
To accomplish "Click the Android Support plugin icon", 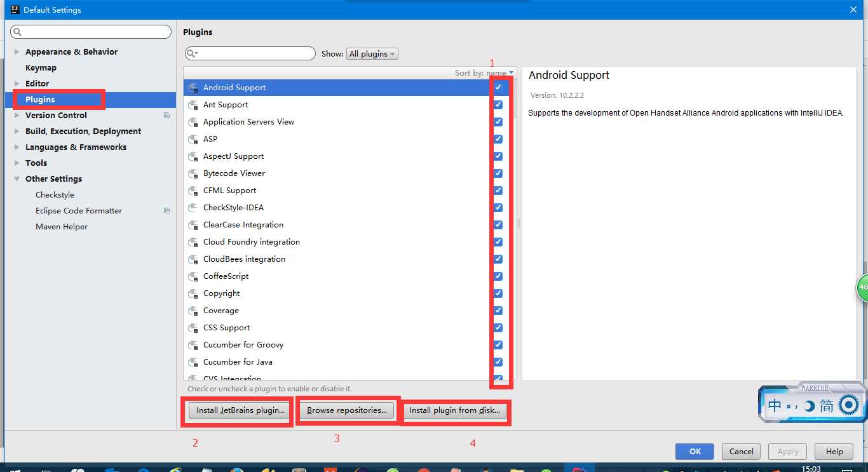I will pos(193,88).
